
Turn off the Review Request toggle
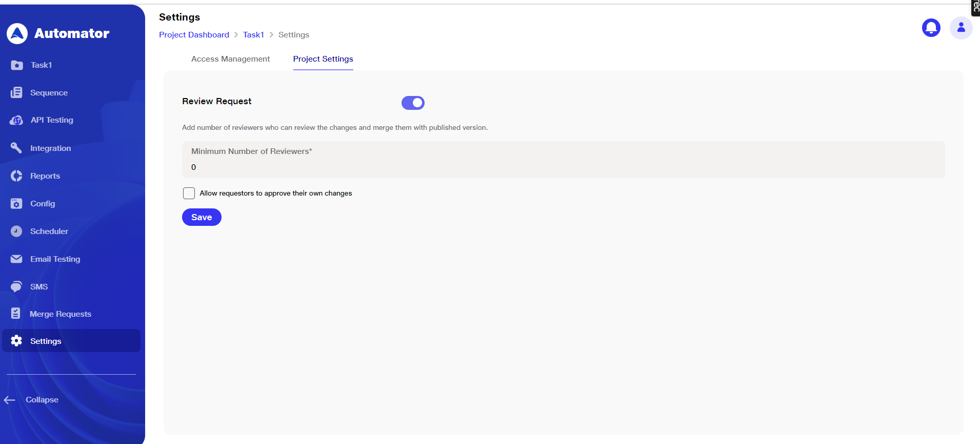point(413,103)
